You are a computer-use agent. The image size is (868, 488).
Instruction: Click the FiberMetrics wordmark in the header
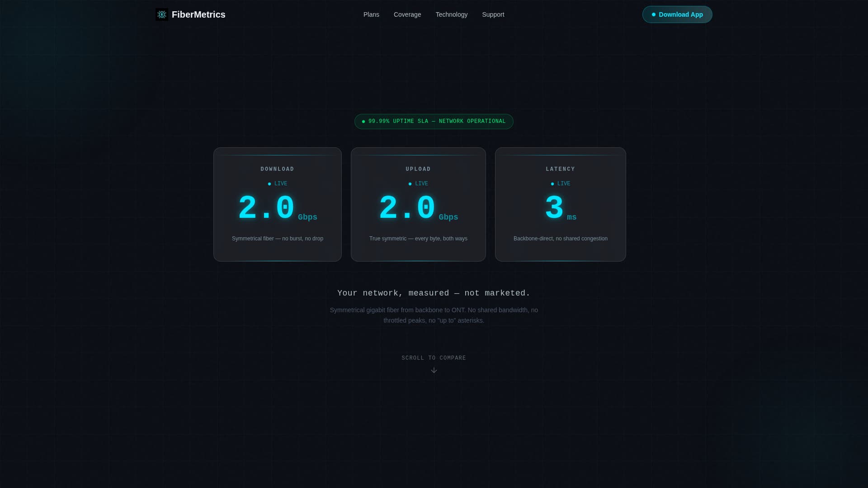click(x=198, y=14)
